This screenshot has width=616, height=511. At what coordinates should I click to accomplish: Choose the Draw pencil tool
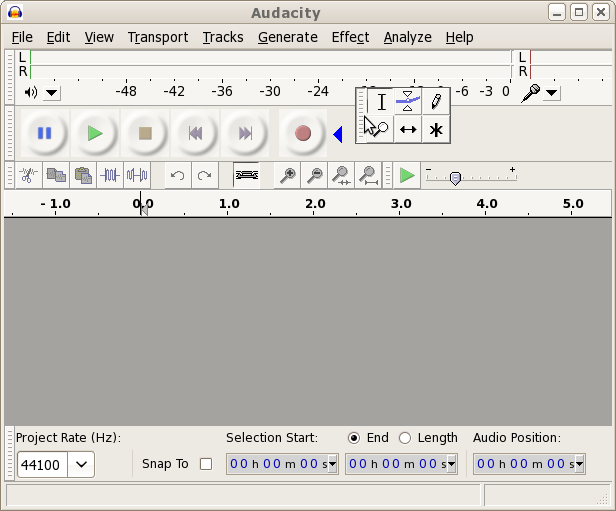(x=435, y=101)
